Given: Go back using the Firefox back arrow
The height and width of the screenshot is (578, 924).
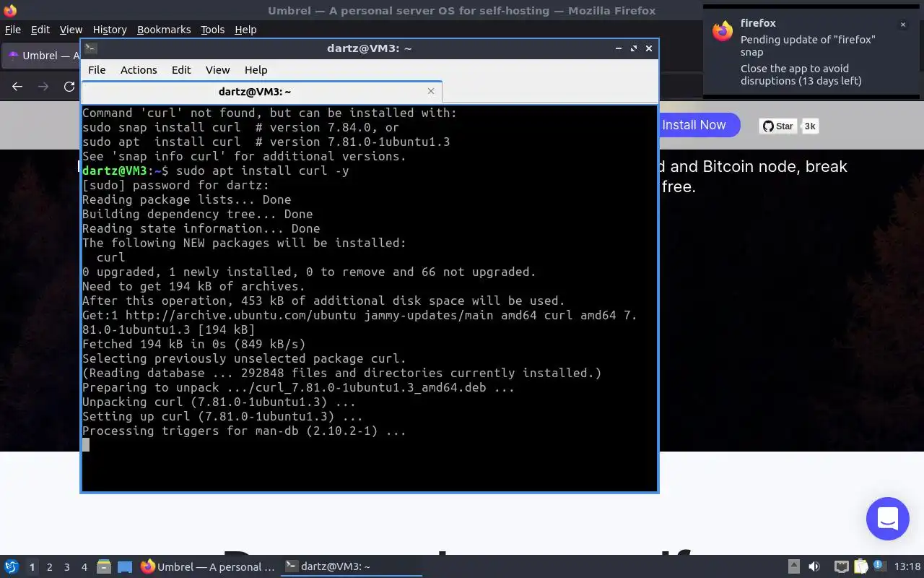Looking at the screenshot, I should pos(17,87).
